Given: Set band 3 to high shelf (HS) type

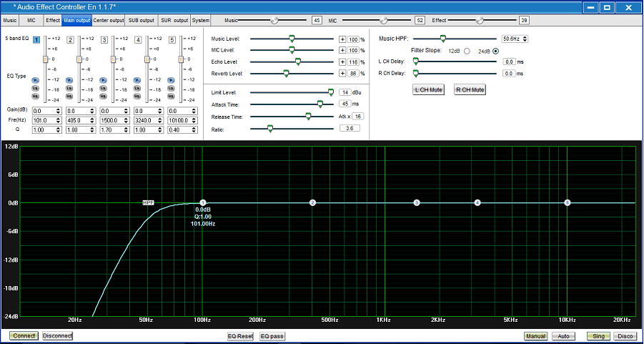Looking at the screenshot, I should [104, 95].
